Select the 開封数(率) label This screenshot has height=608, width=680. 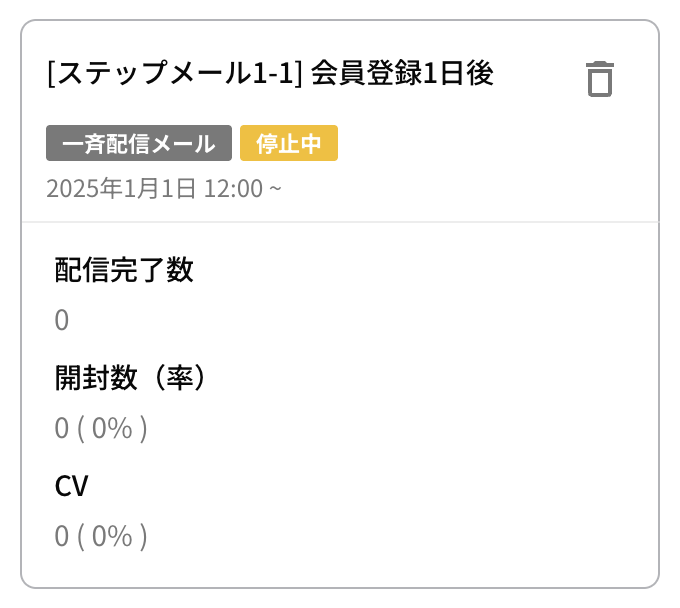130,378
